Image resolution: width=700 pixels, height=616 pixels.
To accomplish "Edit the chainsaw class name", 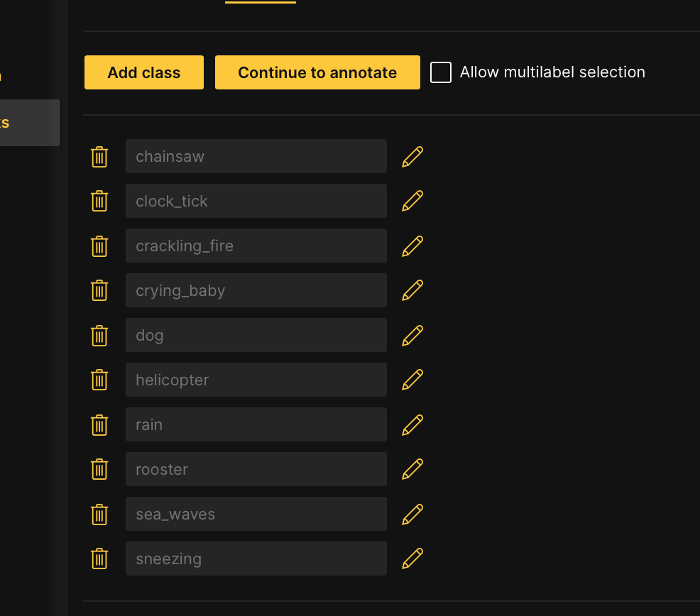I will click(x=412, y=156).
